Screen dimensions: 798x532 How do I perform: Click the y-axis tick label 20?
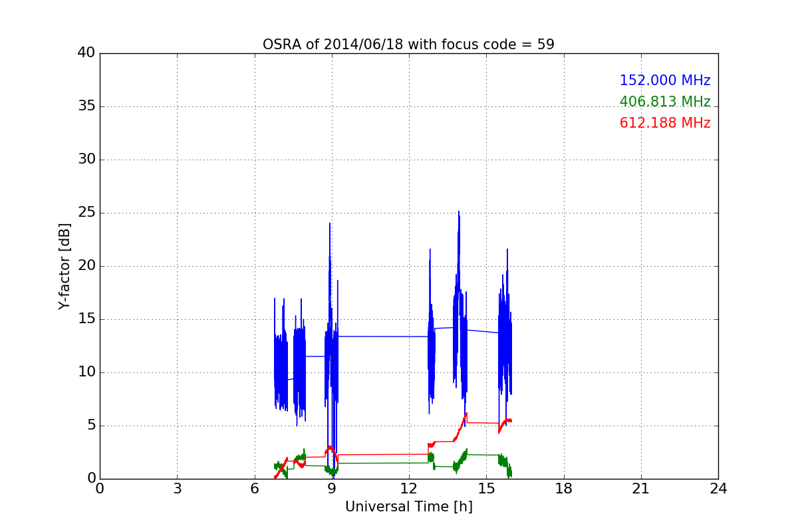click(x=86, y=266)
